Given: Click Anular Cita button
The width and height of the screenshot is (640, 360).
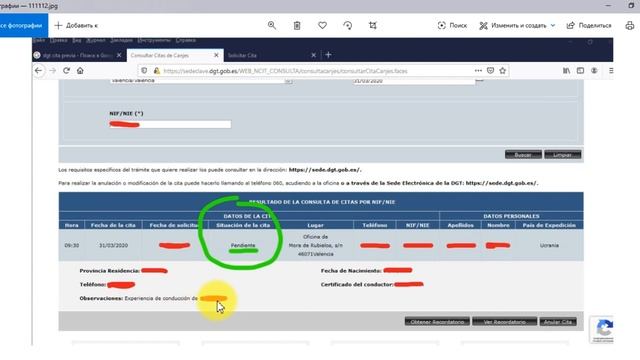Looking at the screenshot, I should [x=558, y=322].
